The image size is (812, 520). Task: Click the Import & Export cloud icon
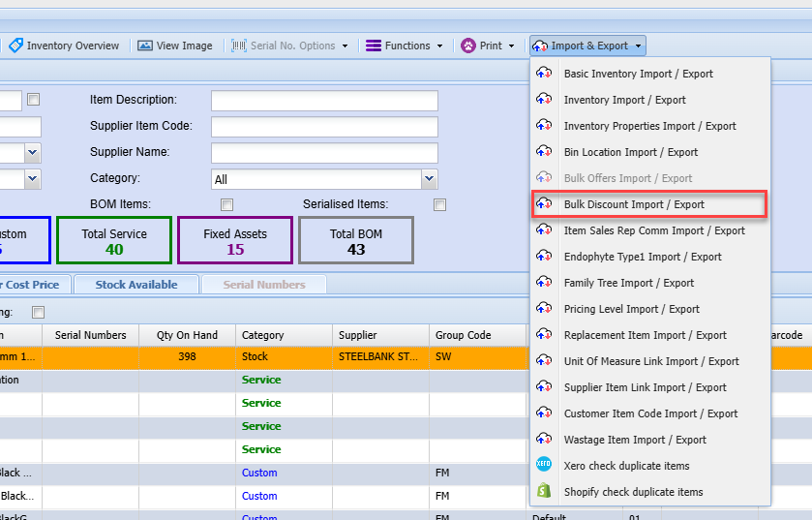tap(540, 46)
